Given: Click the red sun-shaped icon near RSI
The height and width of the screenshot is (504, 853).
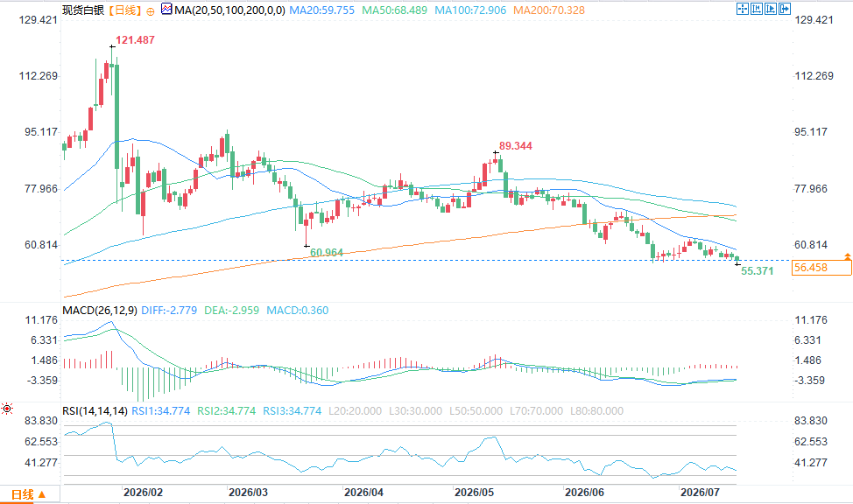Looking at the screenshot, I should 7,409.
